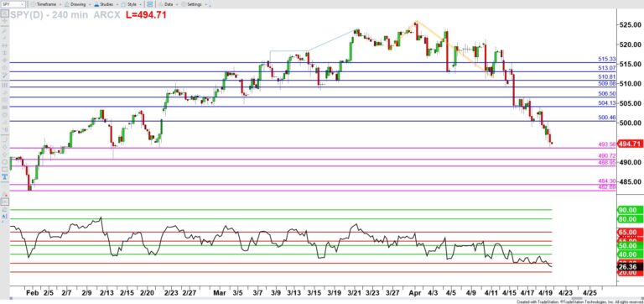This screenshot has width=644, height=304.
Task: Click the 4/19 date axis label
Action: tap(545, 294)
